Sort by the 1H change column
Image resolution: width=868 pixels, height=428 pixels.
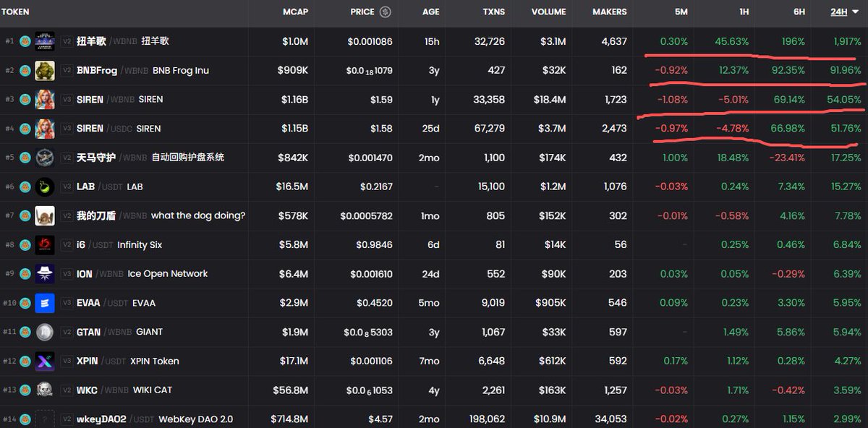pyautogui.click(x=743, y=12)
